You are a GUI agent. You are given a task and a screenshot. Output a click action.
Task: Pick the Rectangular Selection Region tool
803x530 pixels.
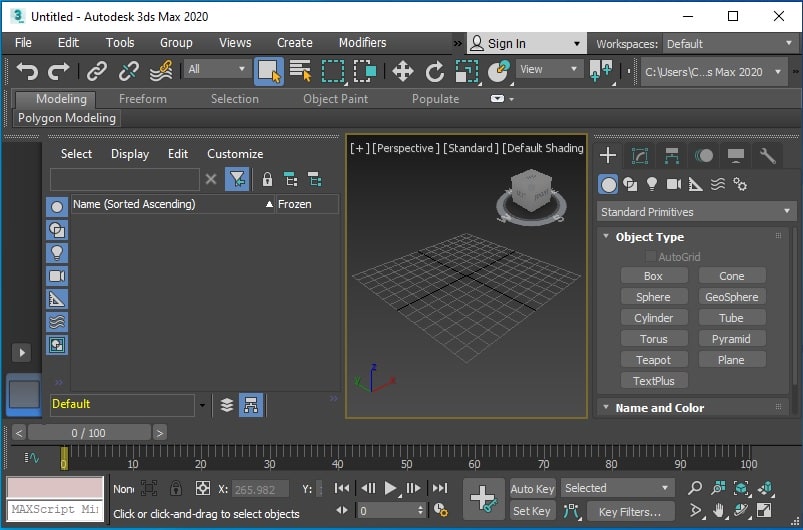coord(333,71)
